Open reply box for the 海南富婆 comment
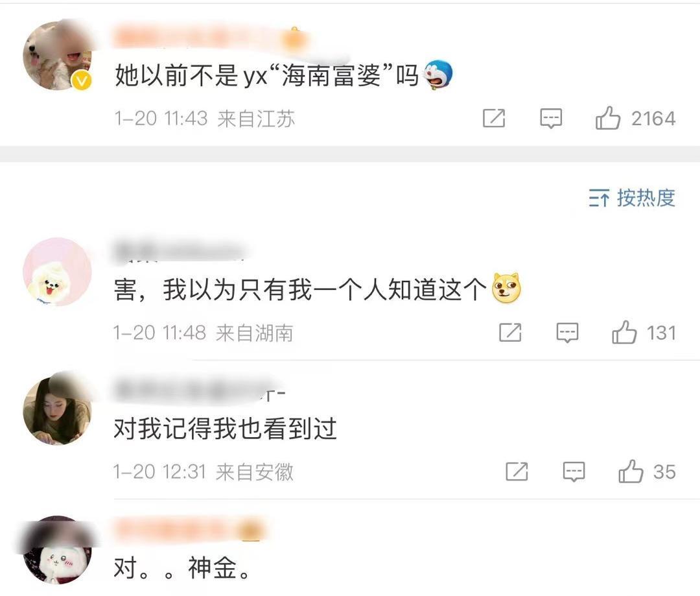Screen dimensions: 700x596 coord(551,119)
